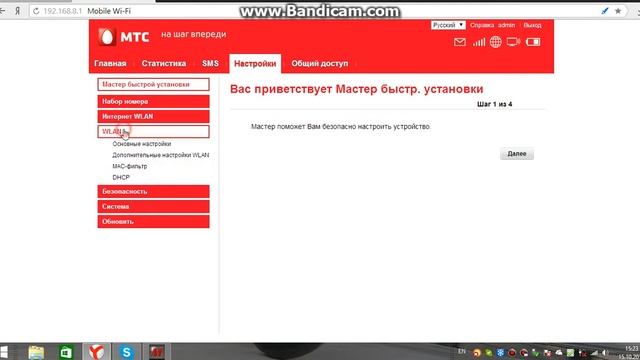Click the admin user link
This screenshot has height=360, width=640.
[507, 25]
